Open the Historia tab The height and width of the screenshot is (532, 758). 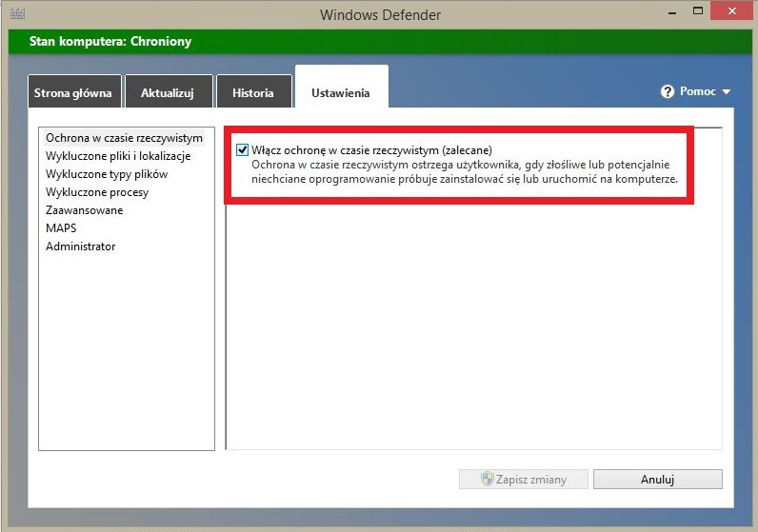coord(254,91)
